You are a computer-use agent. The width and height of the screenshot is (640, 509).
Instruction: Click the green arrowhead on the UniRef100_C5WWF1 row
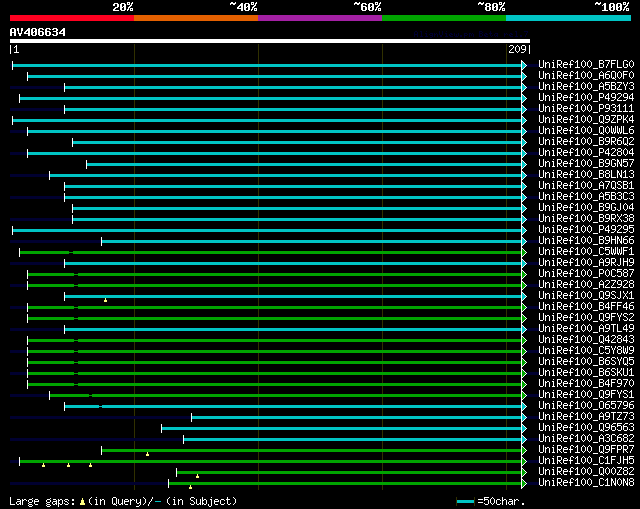pyautogui.click(x=524, y=252)
